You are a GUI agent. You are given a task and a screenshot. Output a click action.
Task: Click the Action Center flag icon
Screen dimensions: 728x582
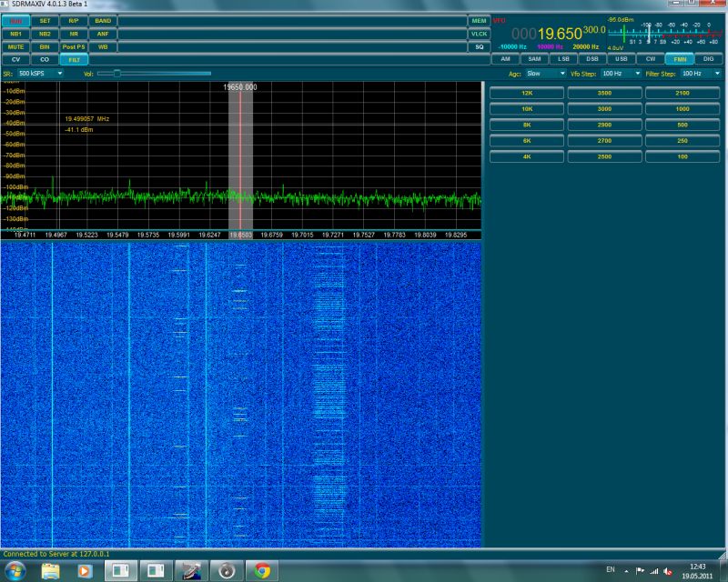640,571
